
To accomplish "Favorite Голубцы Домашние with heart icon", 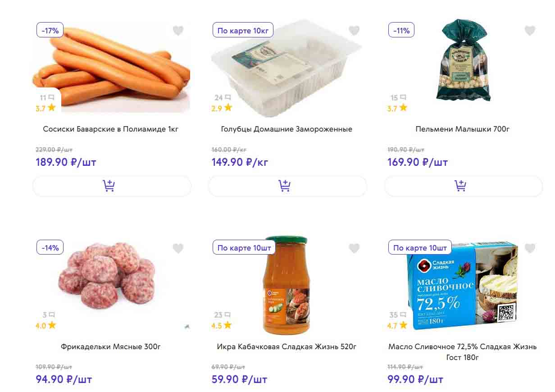I will tap(354, 31).
